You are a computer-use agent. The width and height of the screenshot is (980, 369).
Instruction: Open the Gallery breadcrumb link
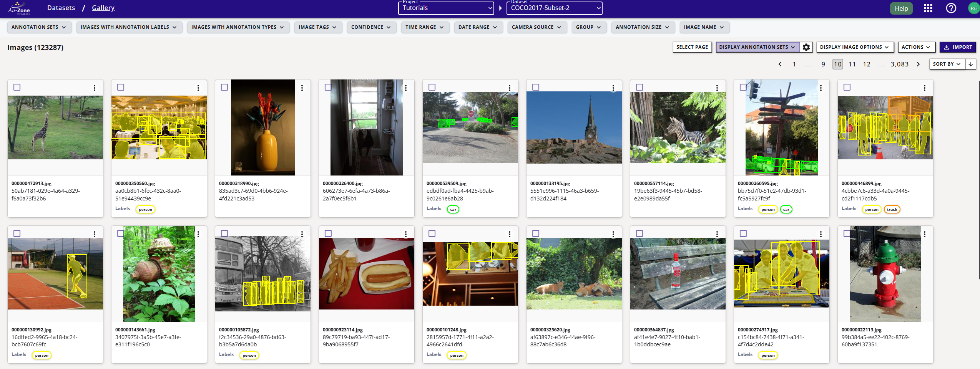103,8
